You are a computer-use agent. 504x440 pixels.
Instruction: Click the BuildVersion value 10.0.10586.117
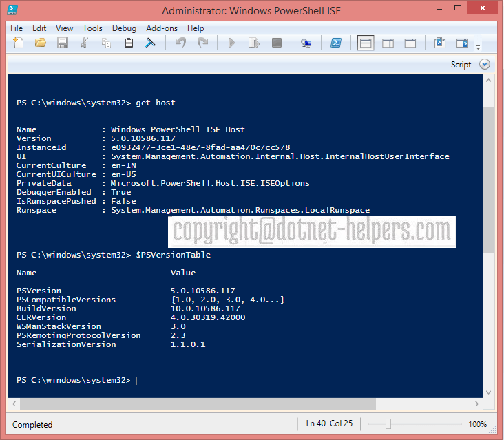tap(205, 308)
